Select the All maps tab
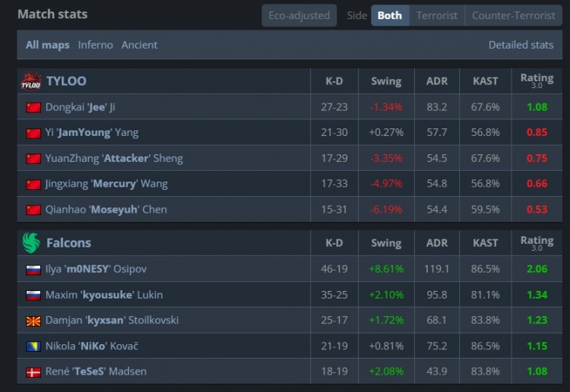This screenshot has width=570, height=392. [x=47, y=45]
